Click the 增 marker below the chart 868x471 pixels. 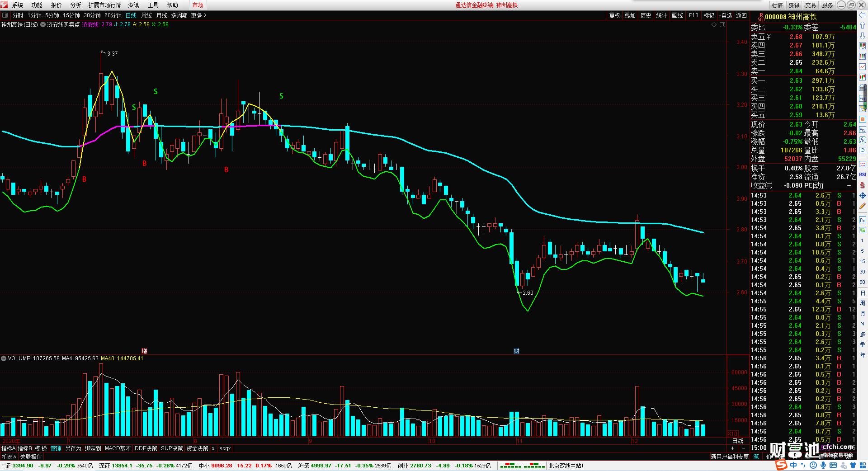point(144,351)
